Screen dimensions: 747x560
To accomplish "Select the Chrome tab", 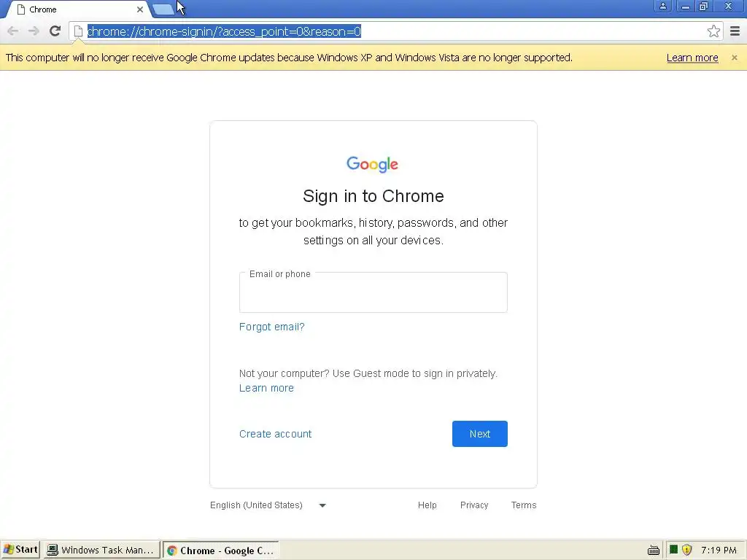I will [x=79, y=9].
